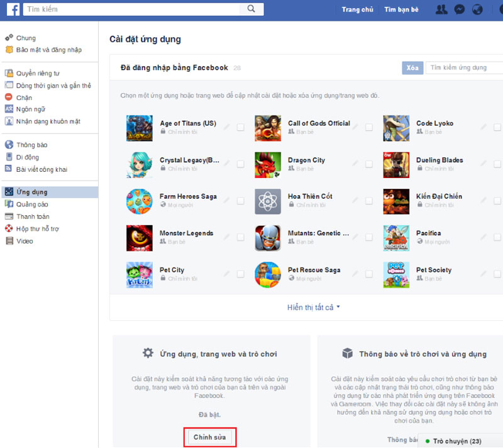Viewport: 503px width, 448px height.
Task: Tick the Crystal Legacy checkbox
Action: pyautogui.click(x=241, y=164)
